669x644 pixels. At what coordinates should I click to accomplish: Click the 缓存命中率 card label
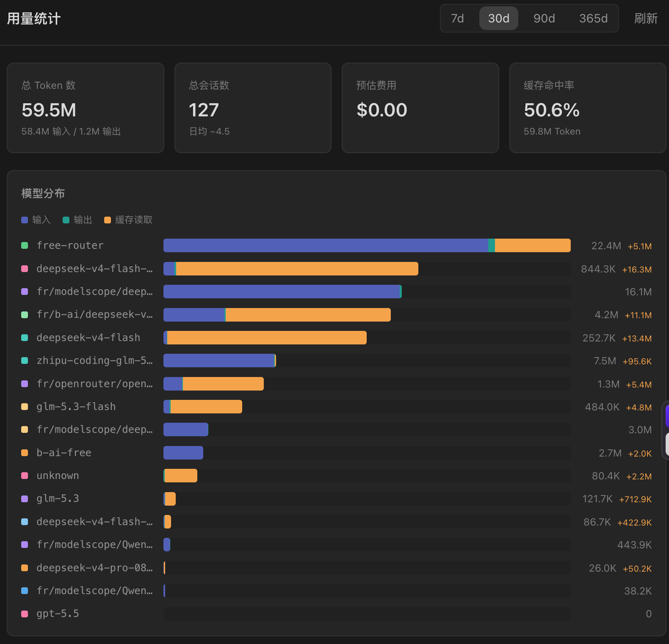(x=549, y=85)
